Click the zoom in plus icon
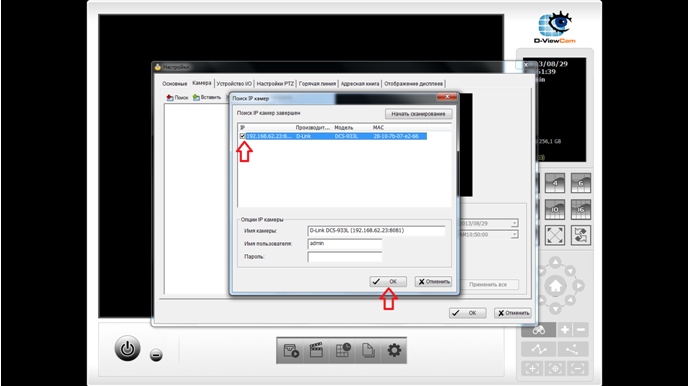This screenshot has width=688, height=386. (x=565, y=330)
